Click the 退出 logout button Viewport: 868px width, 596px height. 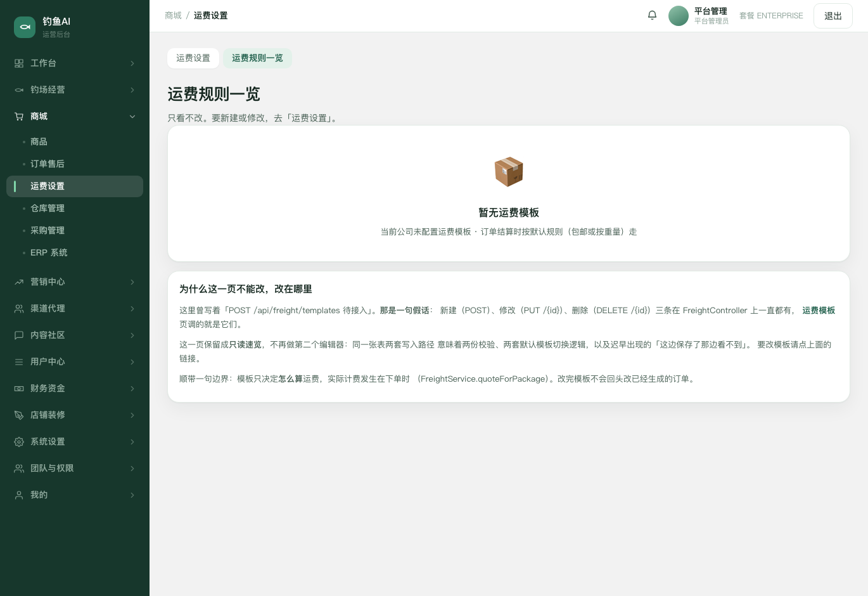pos(833,16)
